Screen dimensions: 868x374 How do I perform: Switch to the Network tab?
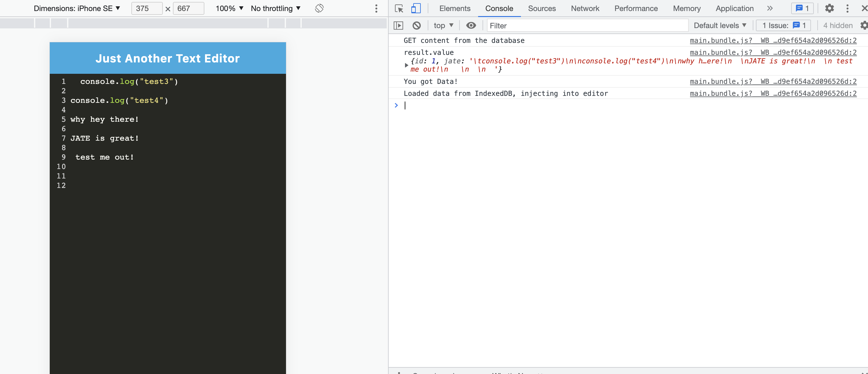585,9
